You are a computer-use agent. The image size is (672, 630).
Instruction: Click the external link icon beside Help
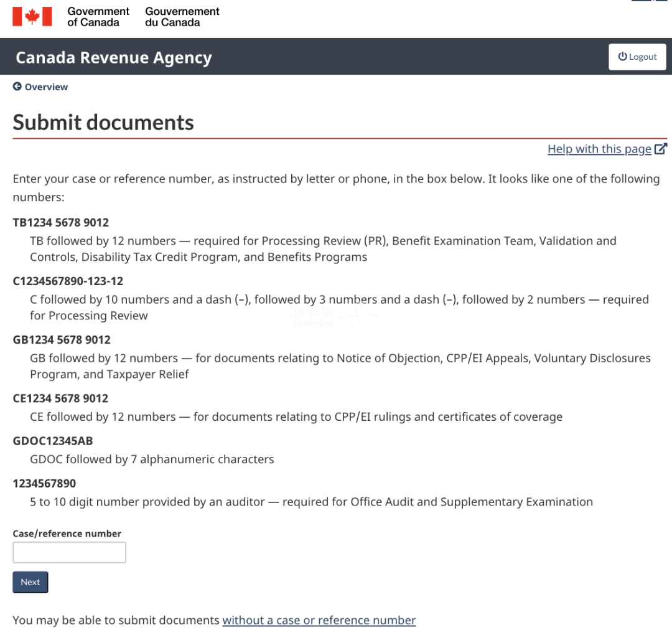point(661,149)
